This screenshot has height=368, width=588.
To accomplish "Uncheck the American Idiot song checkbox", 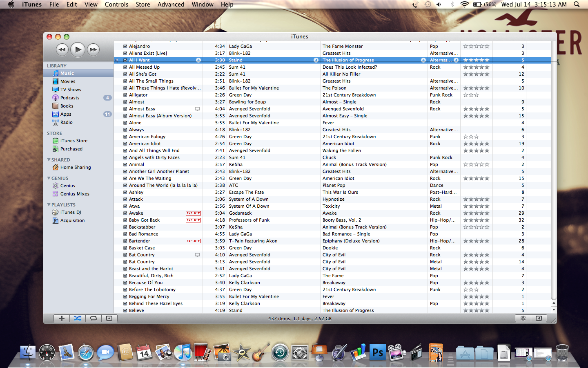I will point(125,144).
